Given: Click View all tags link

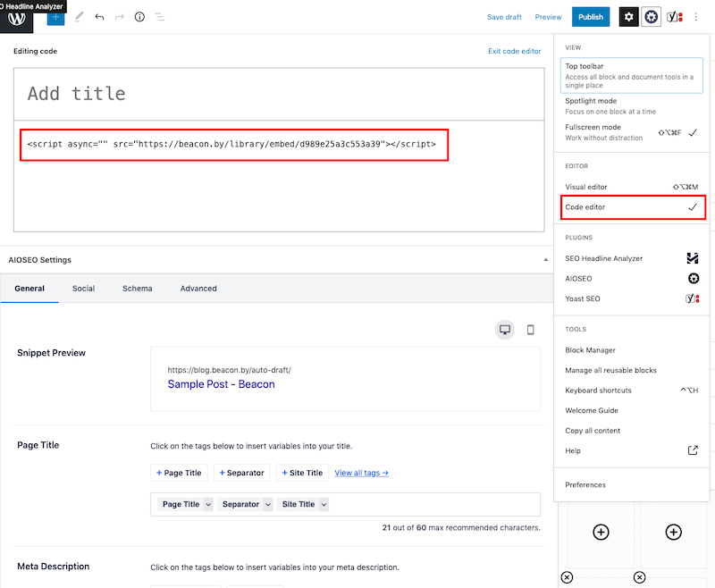Looking at the screenshot, I should pos(362,473).
